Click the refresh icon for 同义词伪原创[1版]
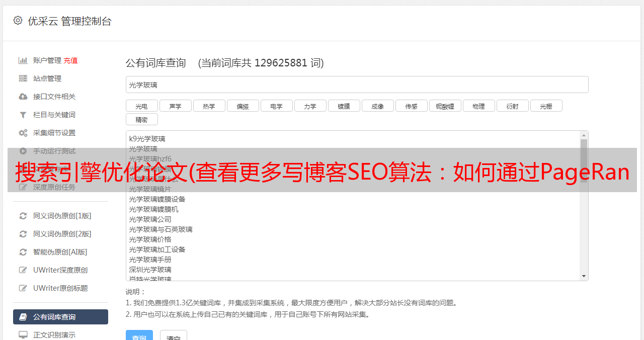 coord(23,216)
